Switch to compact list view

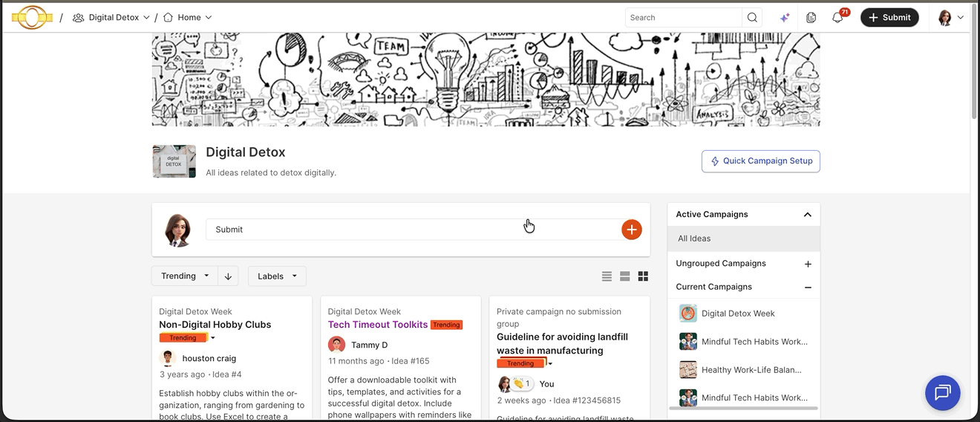point(607,276)
